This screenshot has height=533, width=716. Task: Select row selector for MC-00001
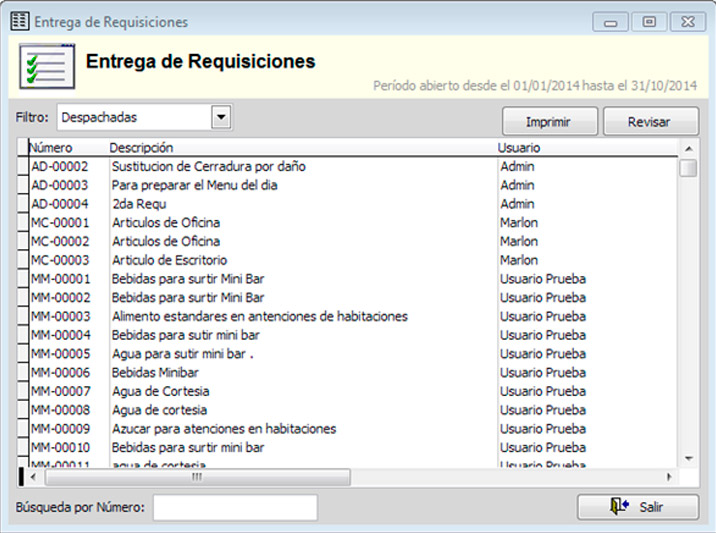(23, 223)
